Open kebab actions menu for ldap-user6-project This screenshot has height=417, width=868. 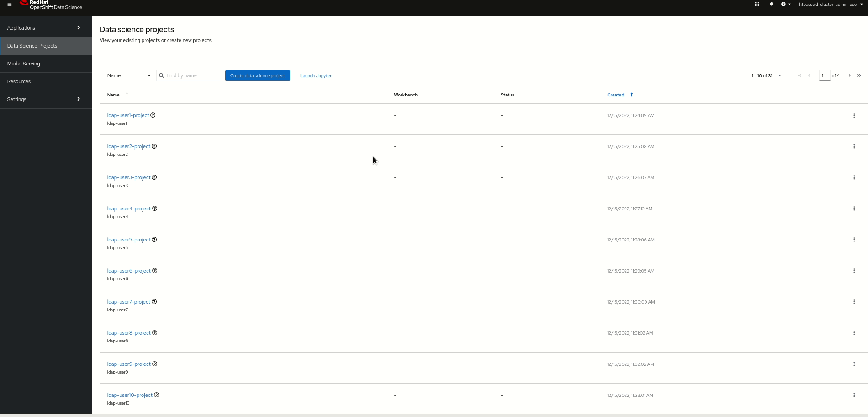tap(854, 271)
